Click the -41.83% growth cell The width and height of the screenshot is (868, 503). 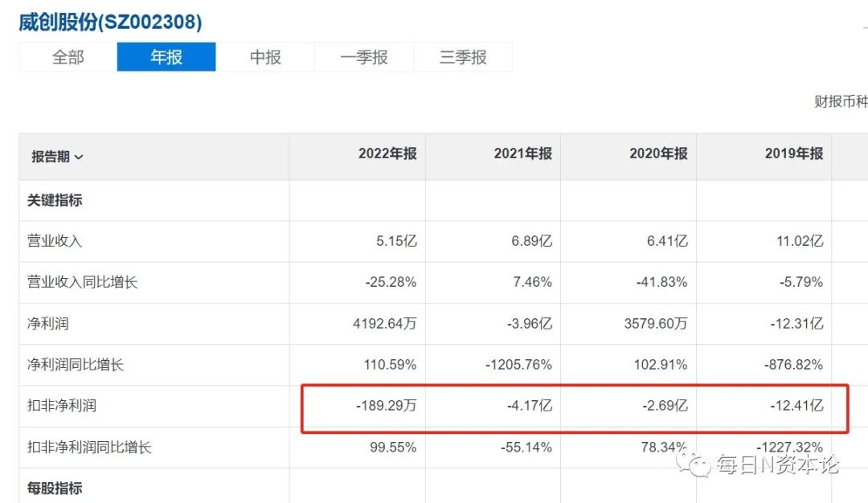click(661, 282)
